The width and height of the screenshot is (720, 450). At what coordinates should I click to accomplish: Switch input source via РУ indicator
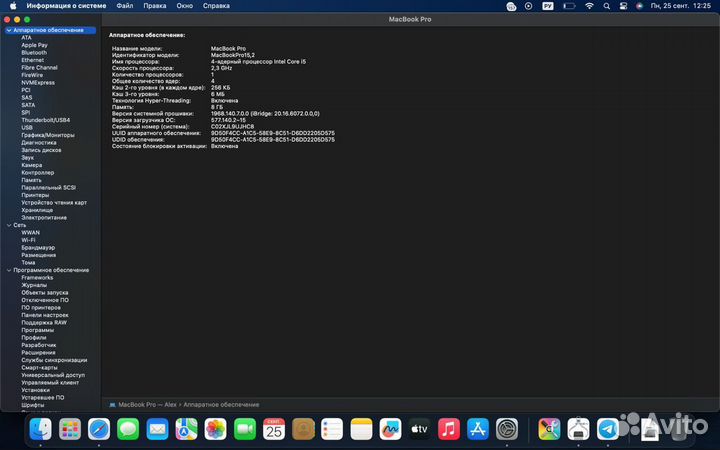click(548, 6)
